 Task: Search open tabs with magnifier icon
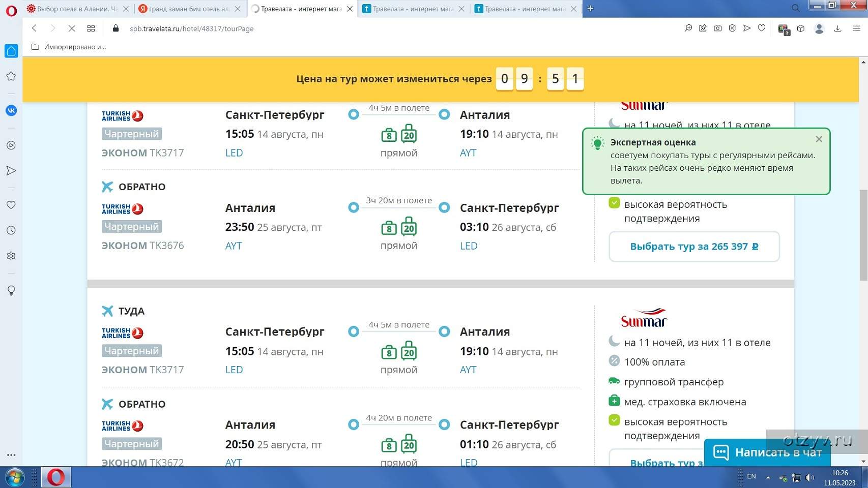[796, 8]
